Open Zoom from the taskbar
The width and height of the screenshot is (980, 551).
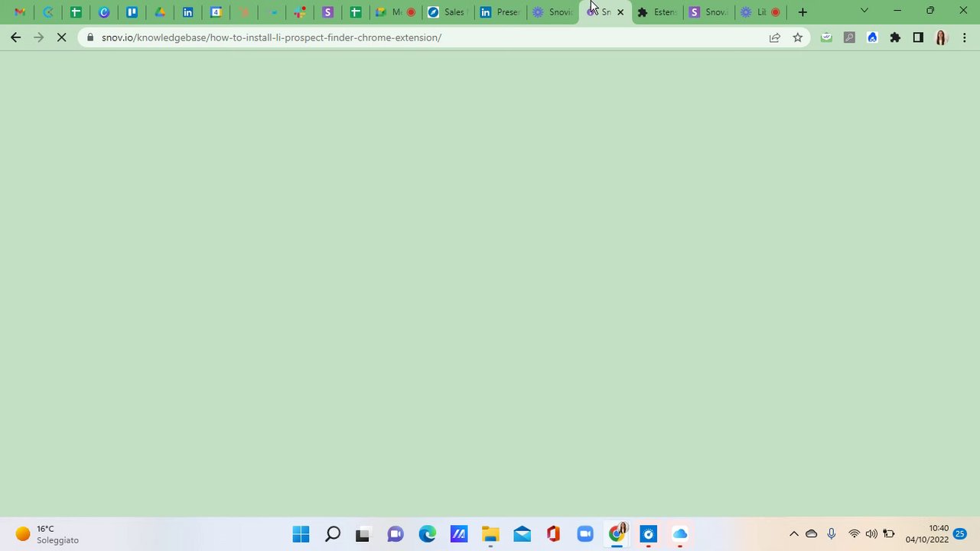click(x=585, y=534)
